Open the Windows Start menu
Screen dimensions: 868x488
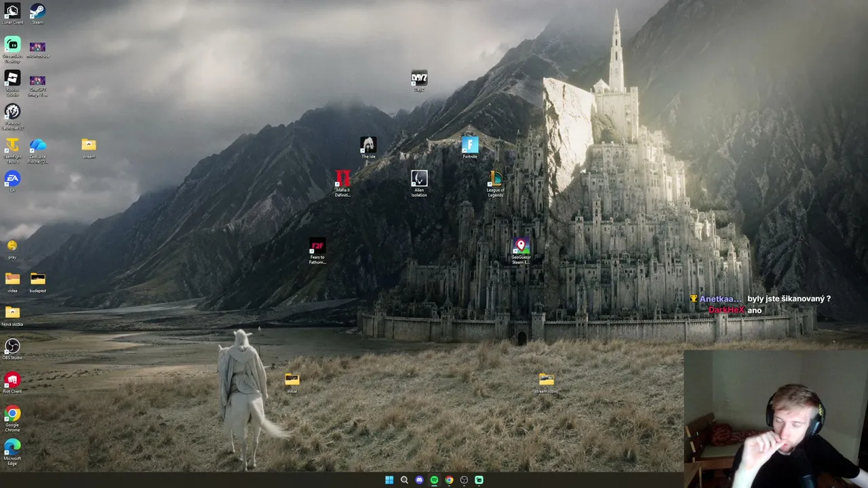(x=389, y=480)
